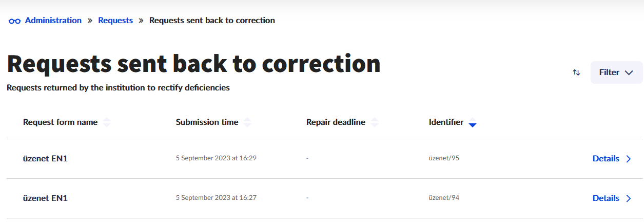Sort by Request form name column arrows
This screenshot has height=222, width=644.
pos(107,122)
